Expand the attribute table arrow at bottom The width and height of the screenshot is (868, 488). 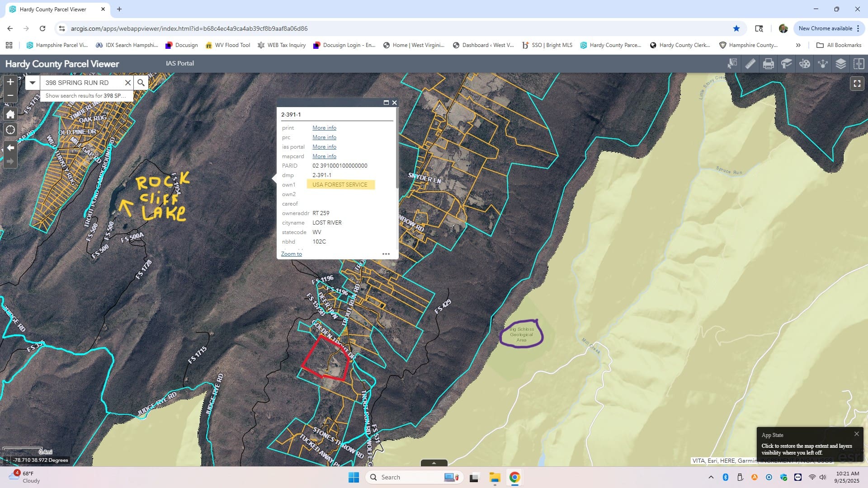coord(434,463)
